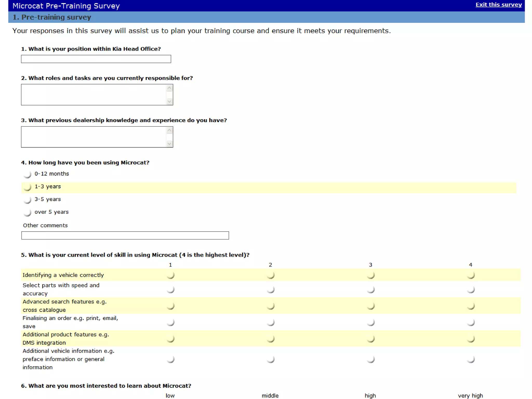Rate Finalising an order as 1
Viewport: 532px width, 399px height.
171,322
